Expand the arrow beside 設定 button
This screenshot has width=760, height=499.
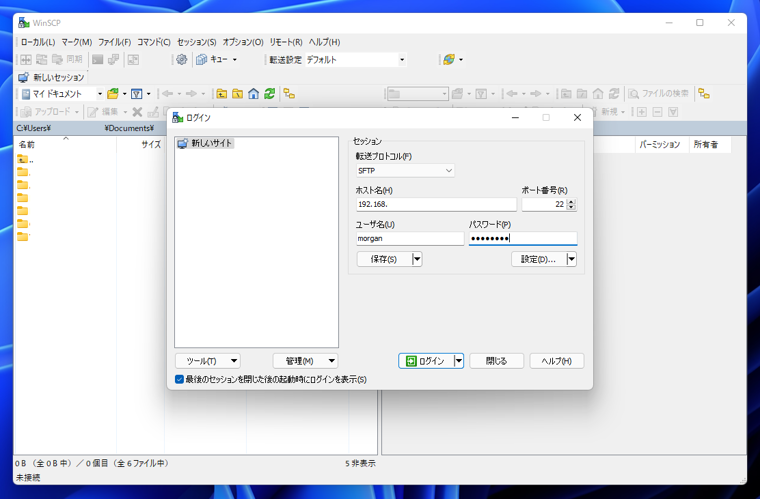[x=571, y=259]
